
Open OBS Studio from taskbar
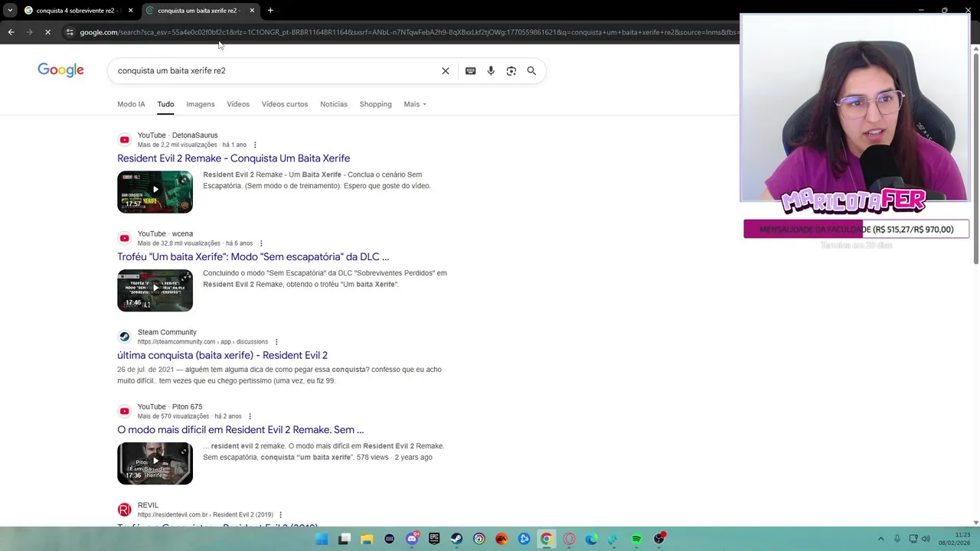coord(658,539)
